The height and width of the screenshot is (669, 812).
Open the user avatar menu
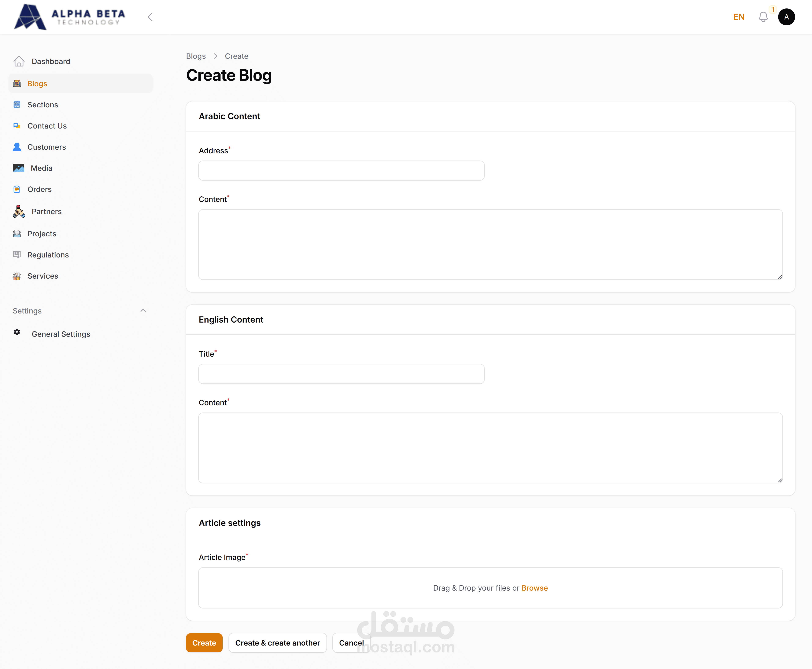(x=786, y=17)
